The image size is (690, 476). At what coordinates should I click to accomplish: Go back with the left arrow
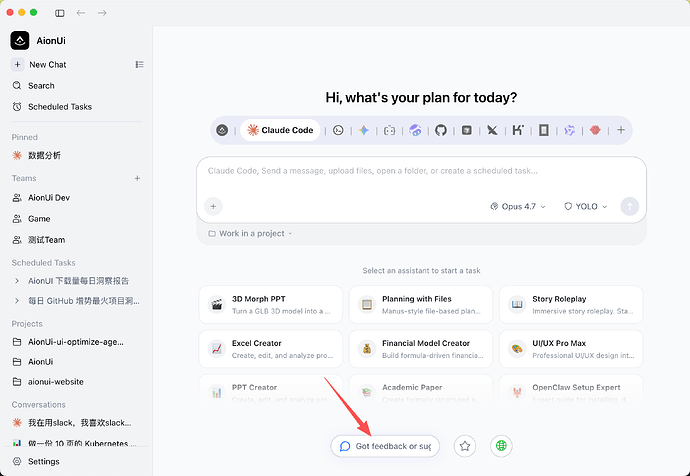(81, 13)
